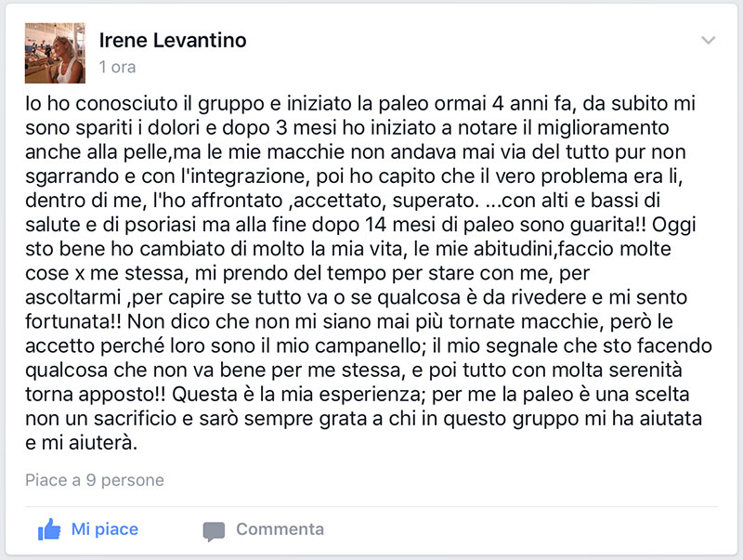Click the text line mentioning "psoriasi"
This screenshot has height=560, width=743.
tap(360, 225)
